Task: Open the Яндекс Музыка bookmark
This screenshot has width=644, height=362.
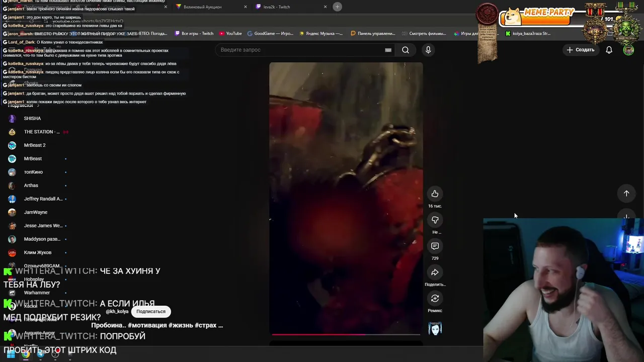Action: tap(321, 34)
